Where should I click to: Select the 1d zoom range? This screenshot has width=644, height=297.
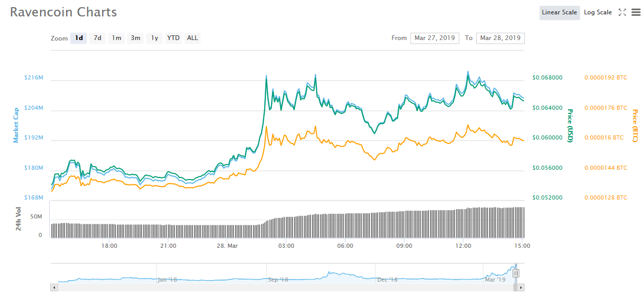point(79,38)
